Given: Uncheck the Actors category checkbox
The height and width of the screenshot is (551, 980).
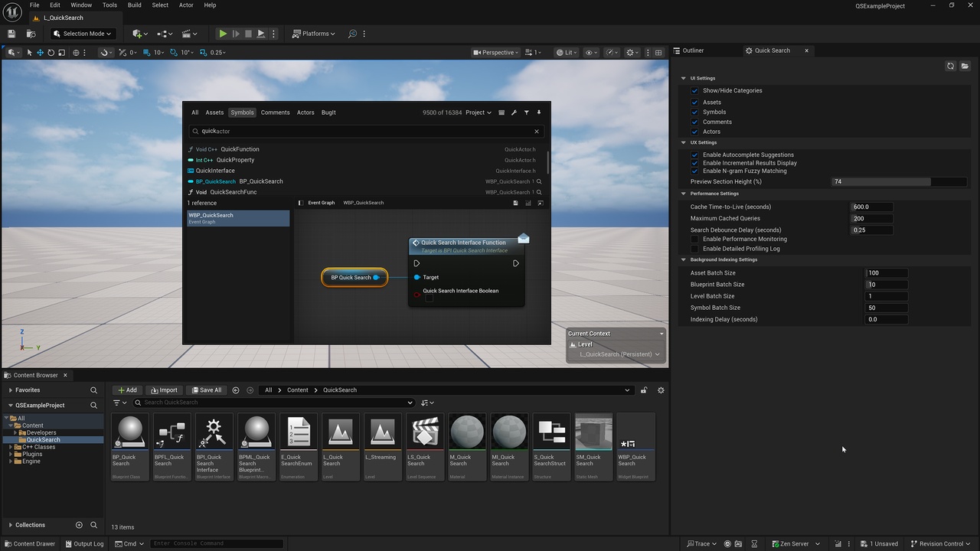Looking at the screenshot, I should tap(694, 132).
